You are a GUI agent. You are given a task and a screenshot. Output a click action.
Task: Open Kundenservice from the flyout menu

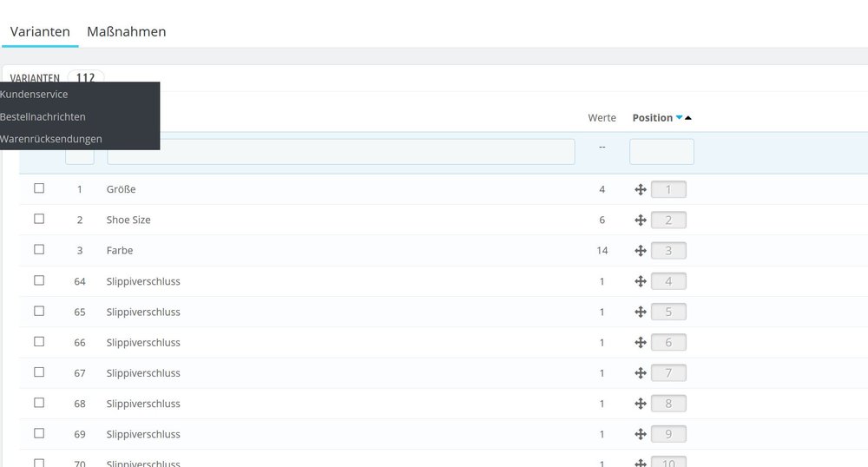(x=34, y=94)
